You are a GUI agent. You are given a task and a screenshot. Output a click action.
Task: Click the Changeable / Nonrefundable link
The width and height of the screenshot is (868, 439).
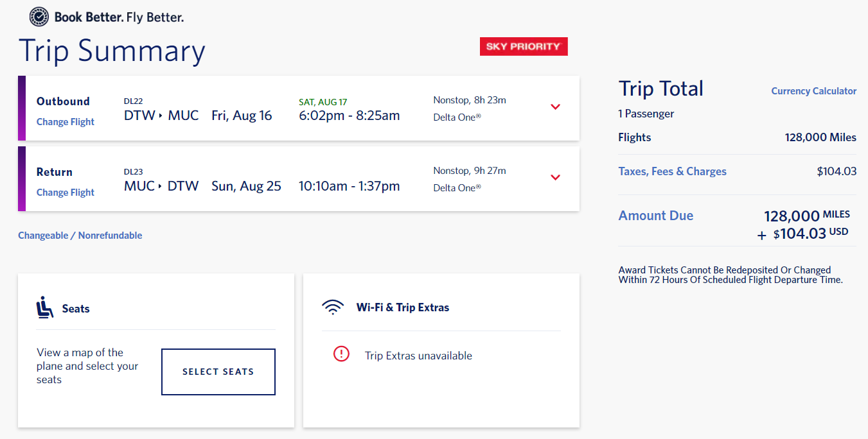click(80, 236)
